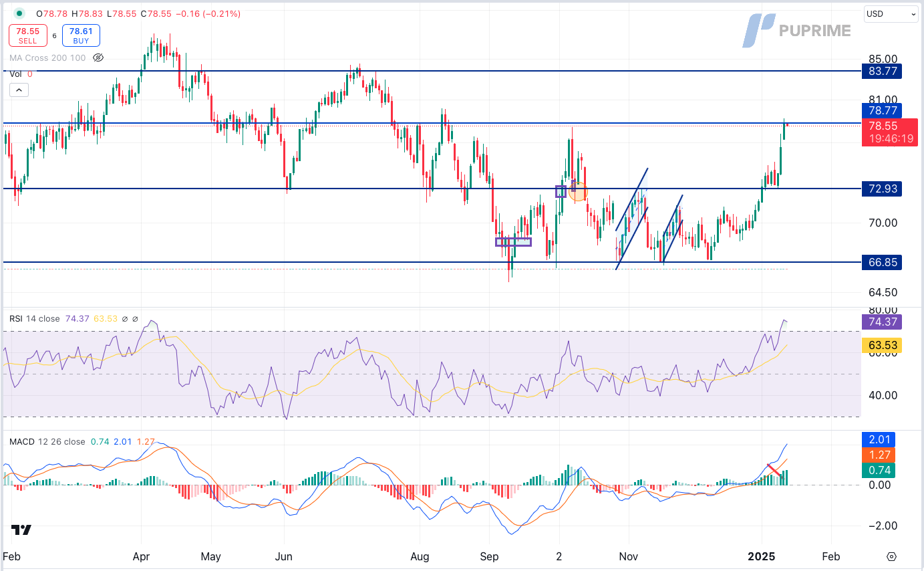The width and height of the screenshot is (924, 571).
Task: Collapse the indicator legend with chevron button
Action: tap(19, 90)
